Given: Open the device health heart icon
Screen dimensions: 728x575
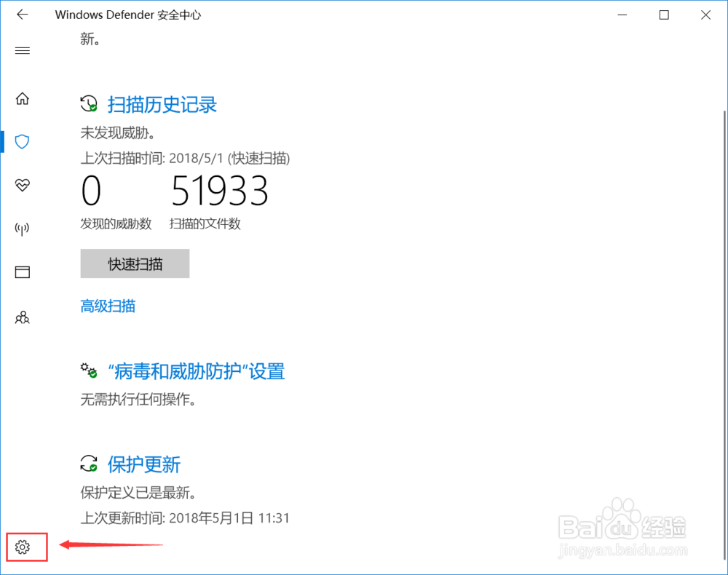Looking at the screenshot, I should point(23,185).
